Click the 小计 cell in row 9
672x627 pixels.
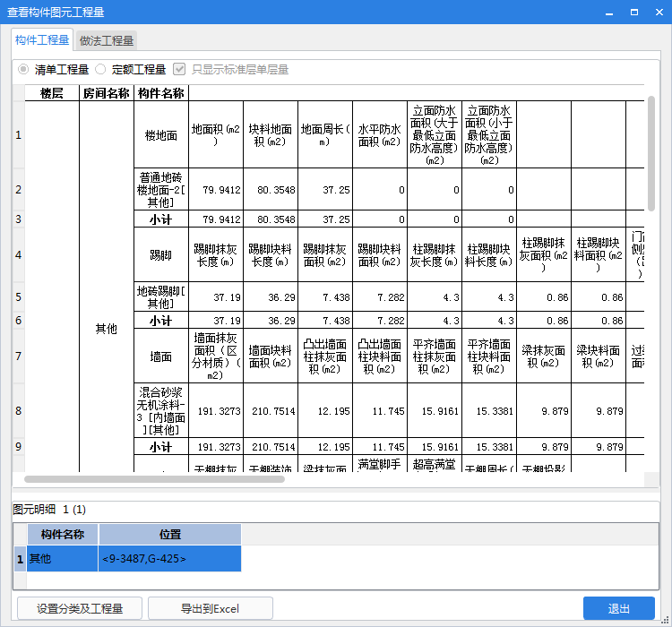[161, 447]
